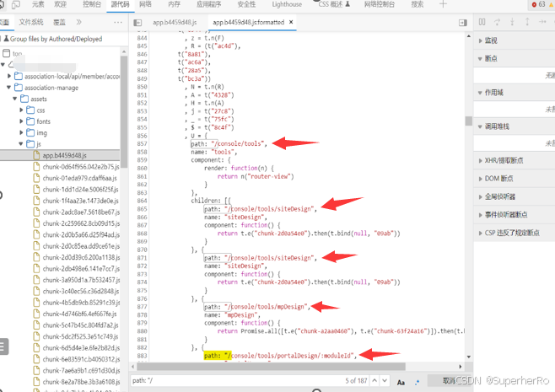Click the step into icon
This screenshot has height=392, width=555.
[x=512, y=22]
